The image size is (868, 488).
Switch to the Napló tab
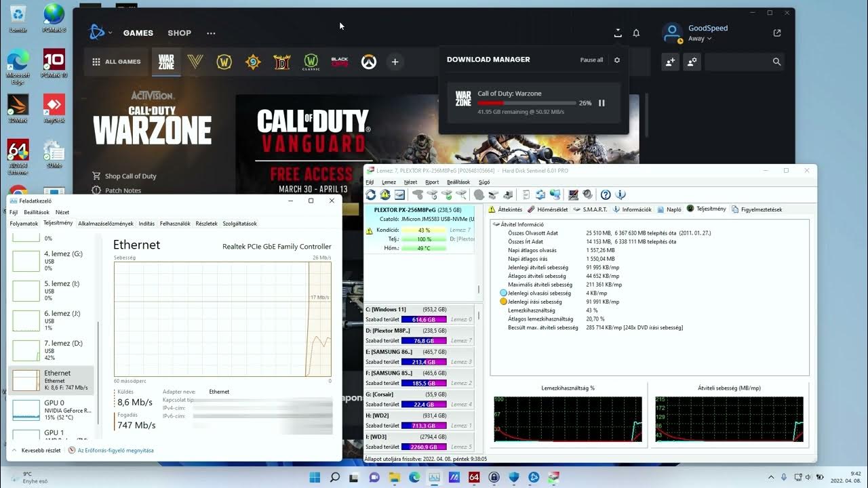click(x=669, y=209)
